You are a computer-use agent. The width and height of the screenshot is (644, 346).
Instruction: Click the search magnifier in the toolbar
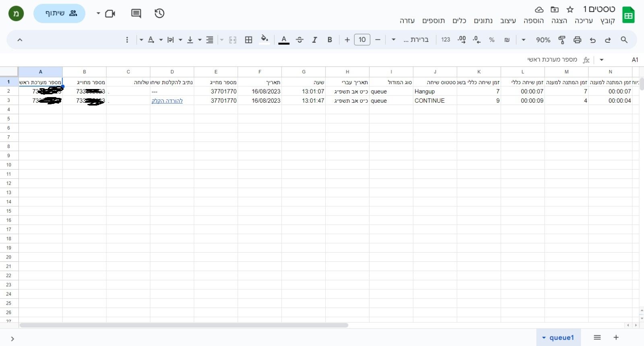[624, 39]
